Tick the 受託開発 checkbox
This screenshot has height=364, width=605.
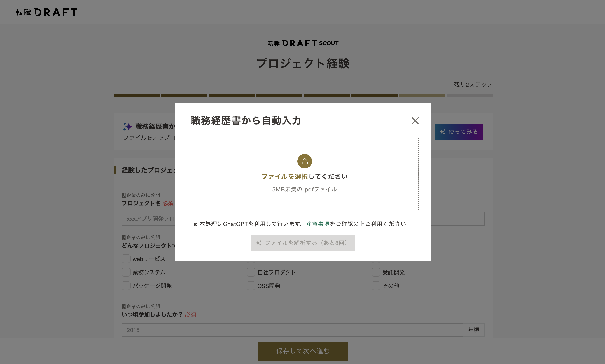click(376, 272)
